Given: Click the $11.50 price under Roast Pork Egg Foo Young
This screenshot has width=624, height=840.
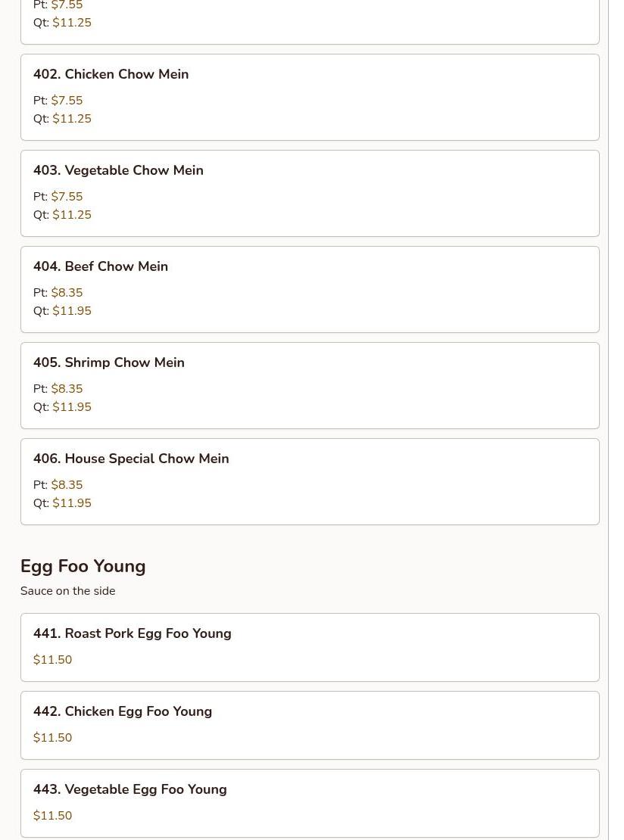Looking at the screenshot, I should [52, 660].
